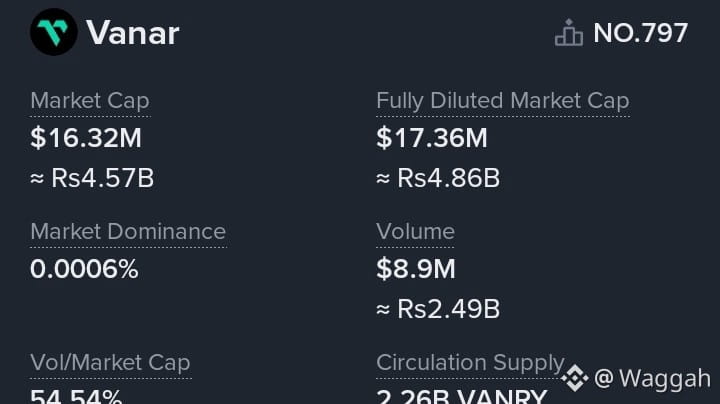Select the $8.9M volume value
This screenshot has height=404, width=720.
416,269
